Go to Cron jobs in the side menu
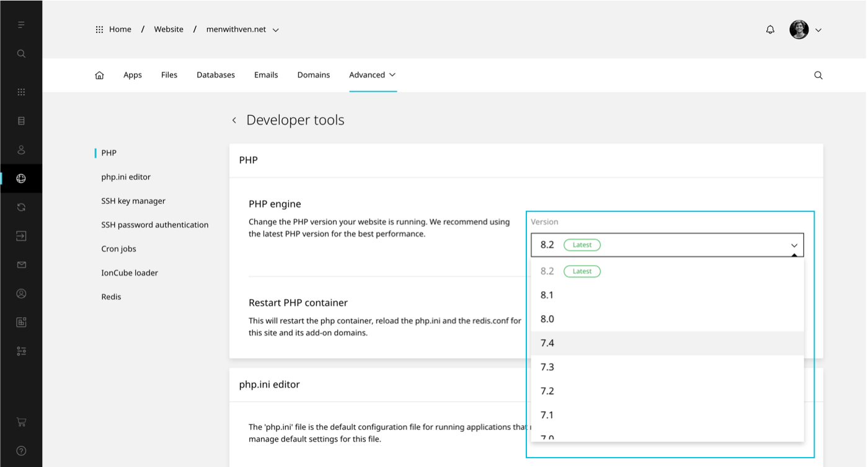The width and height of the screenshot is (868, 467). point(118,248)
